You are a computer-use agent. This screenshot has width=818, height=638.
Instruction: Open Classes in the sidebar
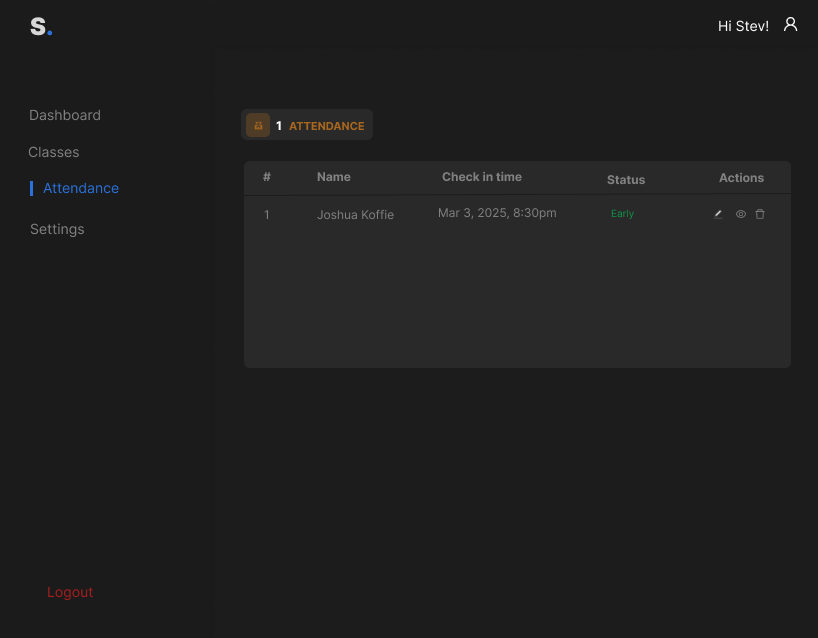pos(54,152)
